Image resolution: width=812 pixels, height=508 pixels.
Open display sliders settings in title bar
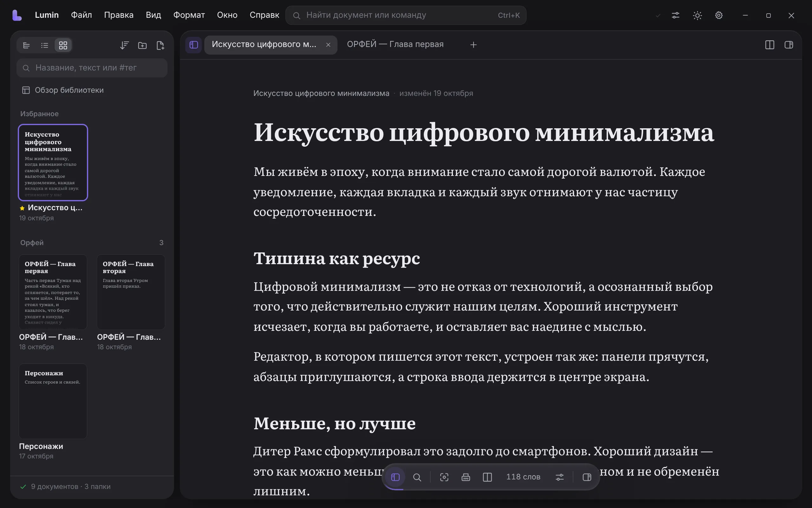[x=675, y=16]
